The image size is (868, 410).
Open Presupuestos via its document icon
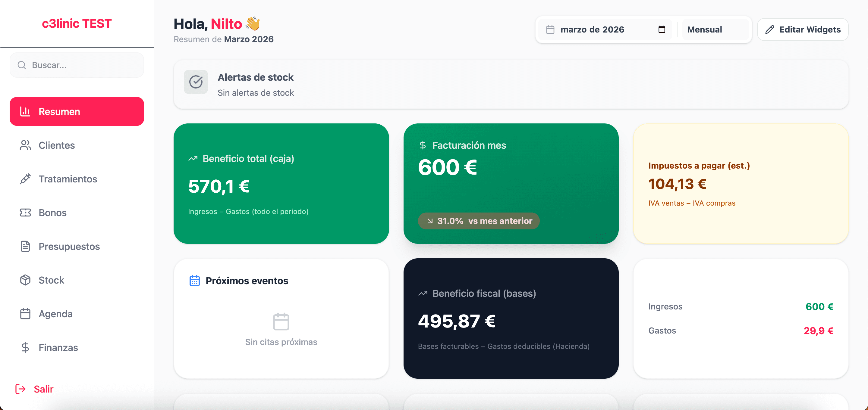pyautogui.click(x=25, y=246)
